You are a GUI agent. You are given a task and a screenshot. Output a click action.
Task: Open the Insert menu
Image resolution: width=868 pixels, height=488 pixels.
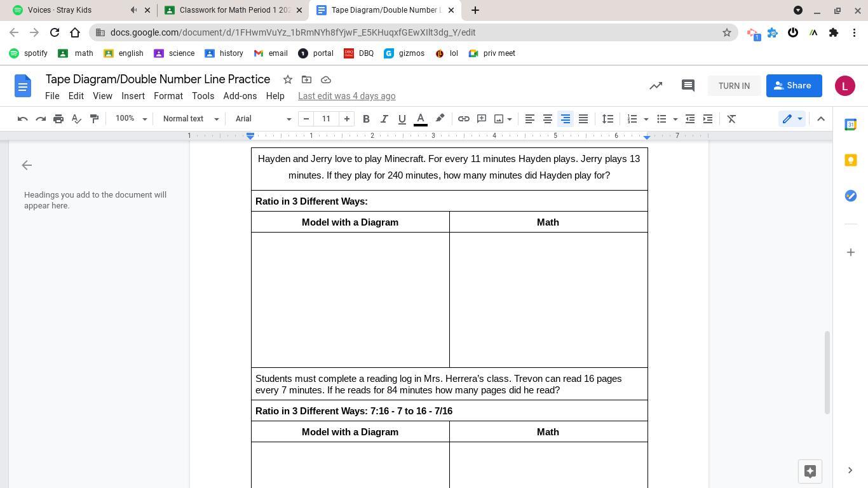click(x=133, y=96)
